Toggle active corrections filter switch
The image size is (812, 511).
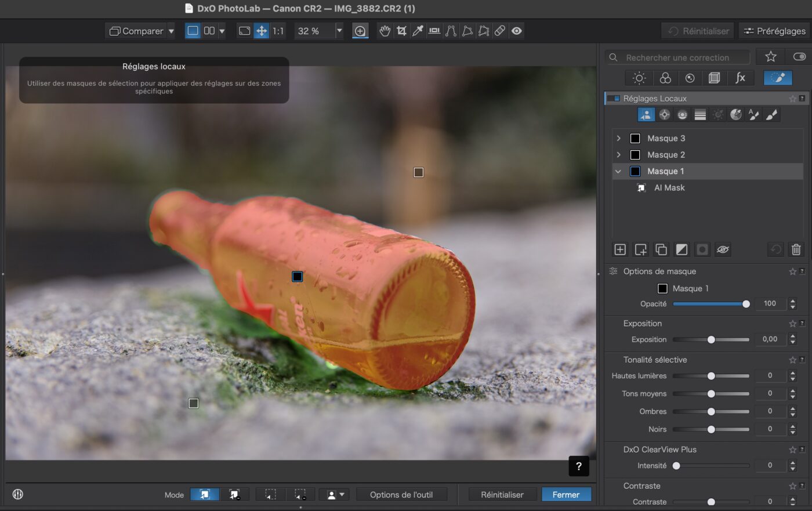[x=799, y=57]
